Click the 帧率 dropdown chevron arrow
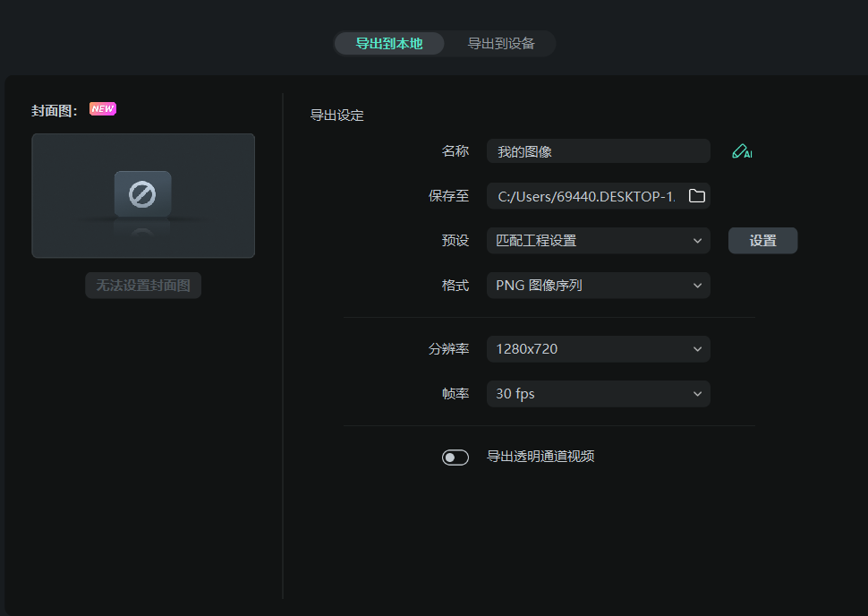Viewport: 868px width, 616px height. click(x=697, y=393)
